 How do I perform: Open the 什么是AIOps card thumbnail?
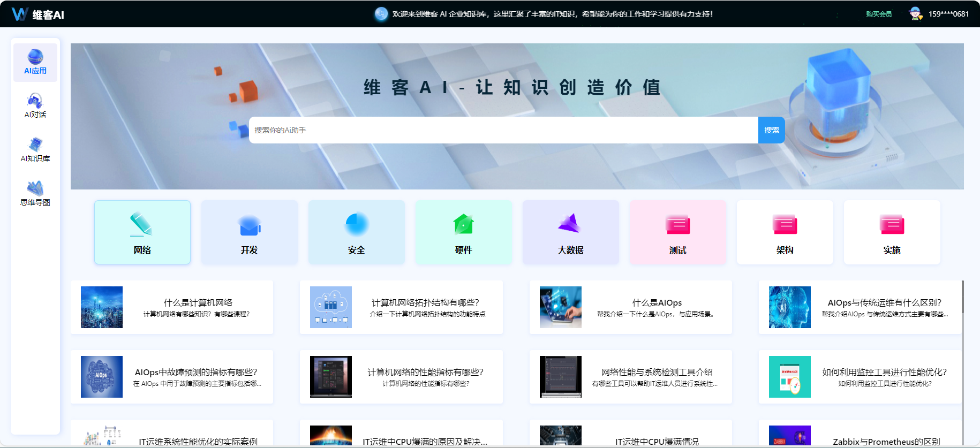[561, 307]
